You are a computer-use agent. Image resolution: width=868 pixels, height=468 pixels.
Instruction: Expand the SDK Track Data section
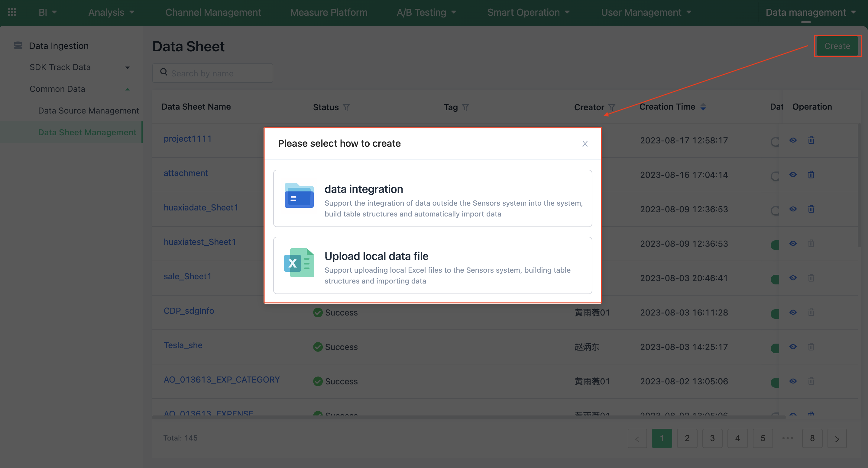click(x=127, y=67)
